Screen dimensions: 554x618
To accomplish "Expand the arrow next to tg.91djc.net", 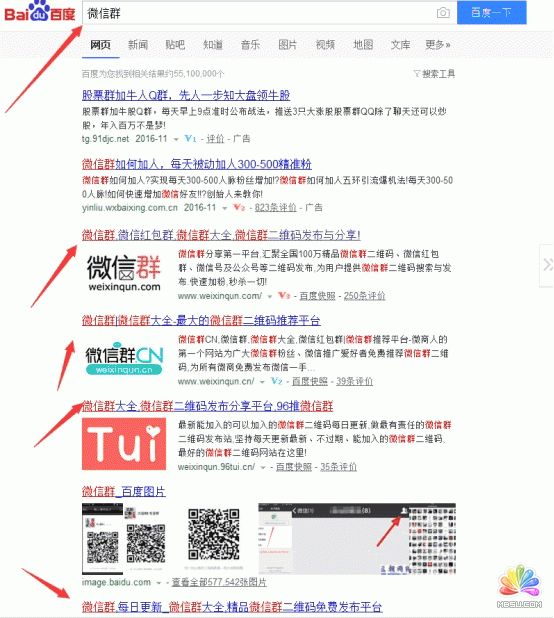I will point(176,139).
